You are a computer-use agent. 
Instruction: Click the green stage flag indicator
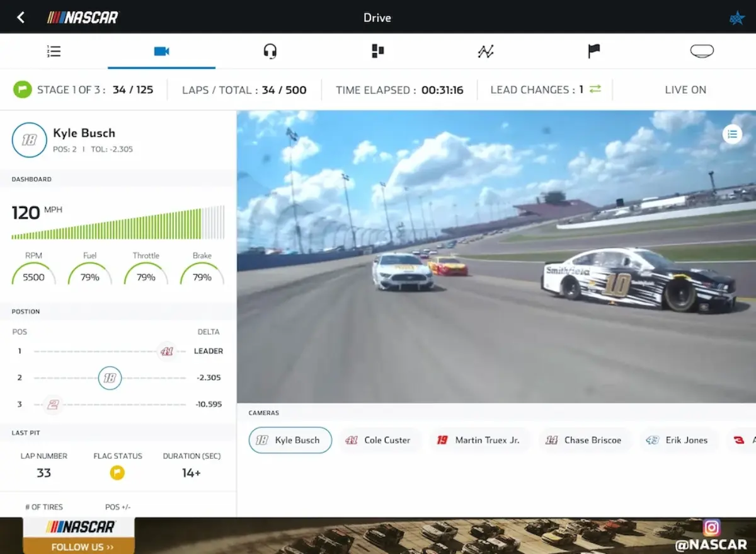point(23,89)
